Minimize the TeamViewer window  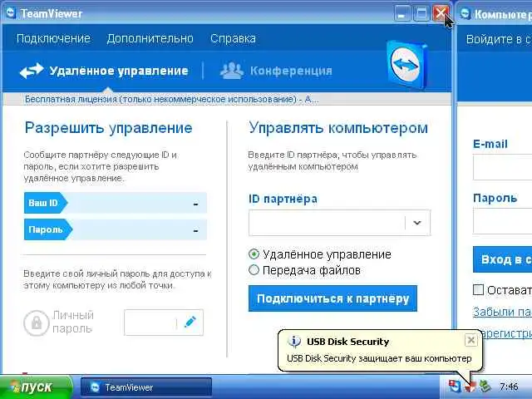coord(402,14)
